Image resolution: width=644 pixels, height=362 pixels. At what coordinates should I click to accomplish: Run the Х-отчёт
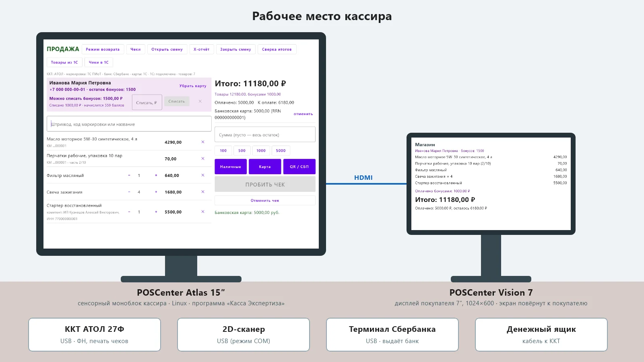pyautogui.click(x=201, y=49)
